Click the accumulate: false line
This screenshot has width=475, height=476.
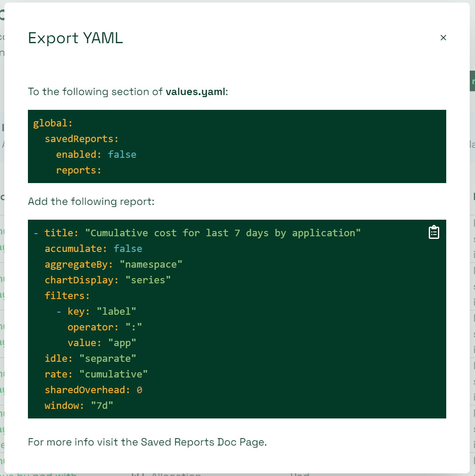point(93,249)
